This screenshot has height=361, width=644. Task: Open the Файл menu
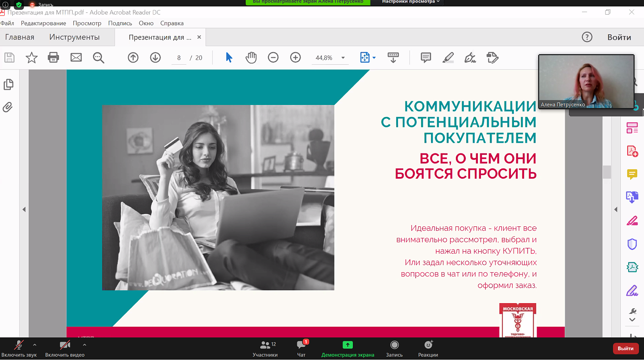coord(7,23)
